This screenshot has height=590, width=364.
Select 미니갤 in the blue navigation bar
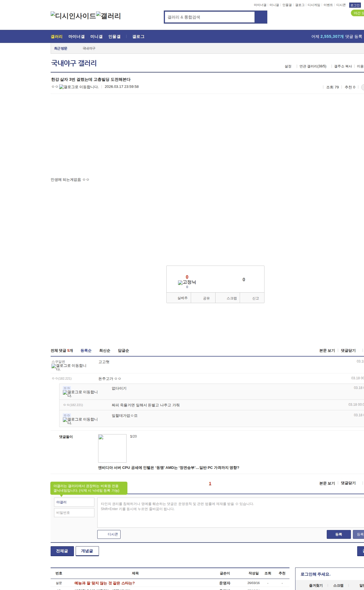96,37
